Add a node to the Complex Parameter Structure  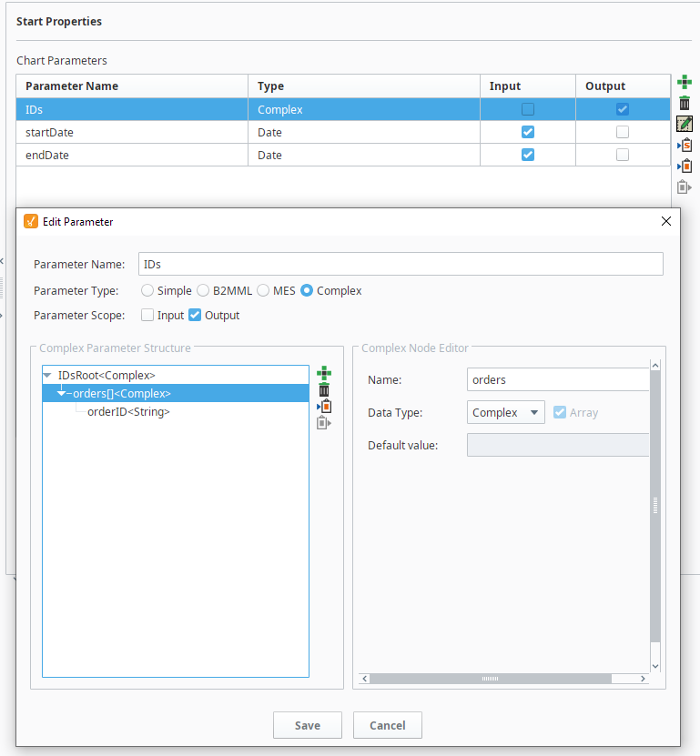(324, 373)
